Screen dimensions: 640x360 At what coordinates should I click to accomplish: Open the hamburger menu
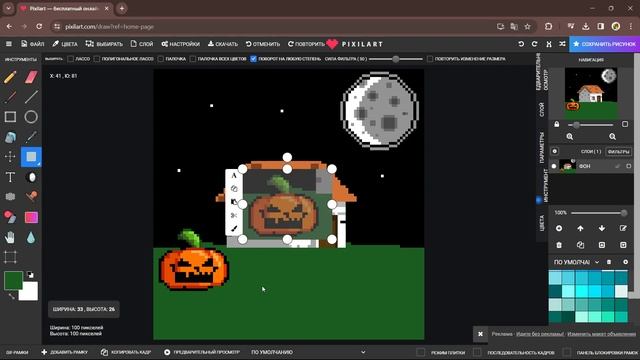(x=9, y=44)
